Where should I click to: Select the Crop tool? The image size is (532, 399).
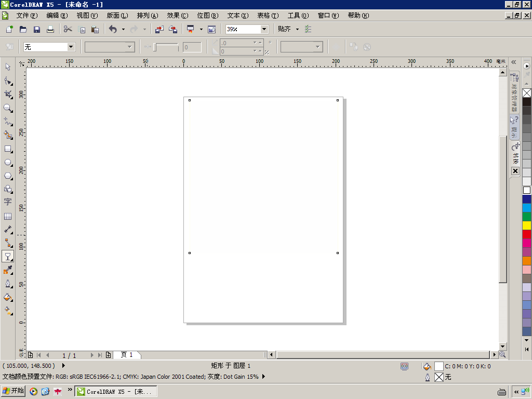[8, 95]
